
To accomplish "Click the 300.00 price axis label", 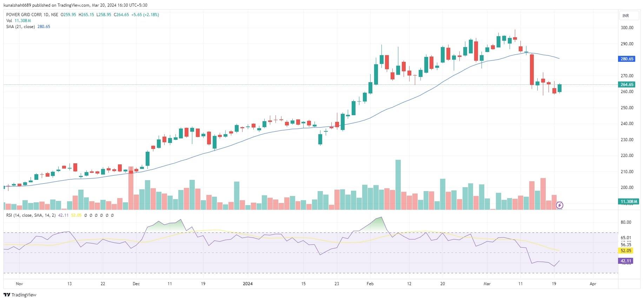I will [627, 28].
